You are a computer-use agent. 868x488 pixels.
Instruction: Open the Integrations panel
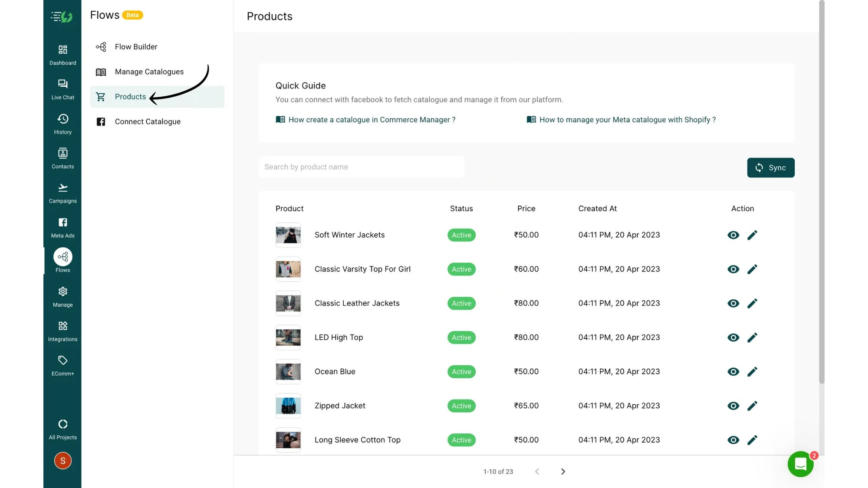(x=62, y=331)
